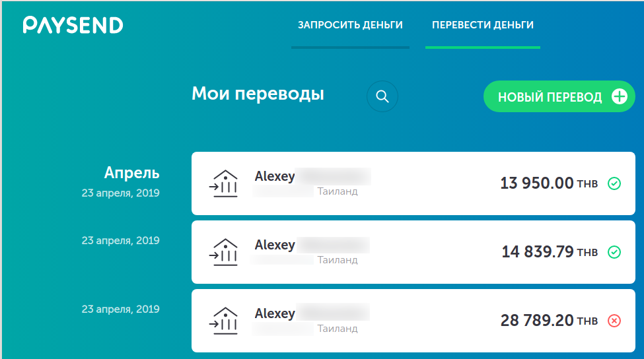Select the ПЕРЕВЕСТИ ДЕНЬГИ tab
Viewport: 644px width, 359px height.
[483, 25]
